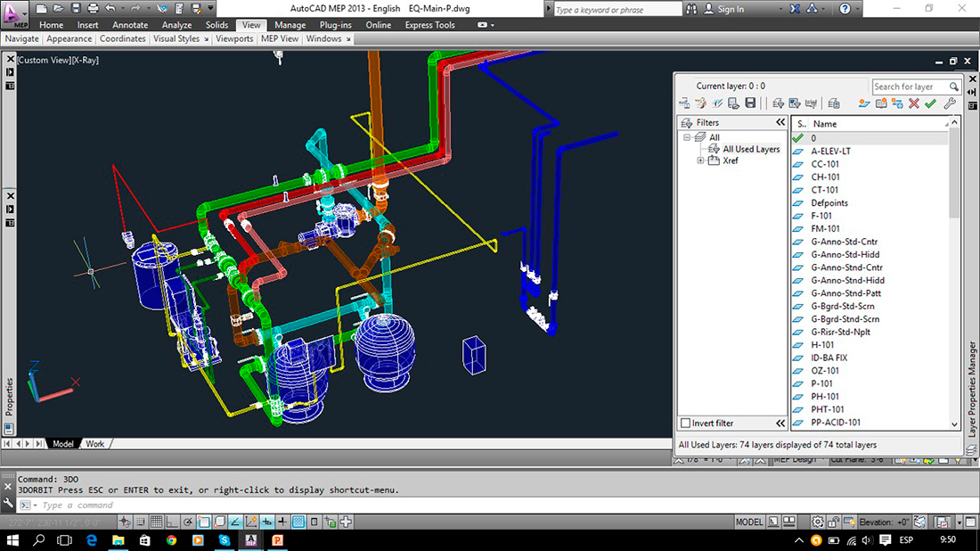Toggle Ortho Mode in the status bar
980x551 pixels.
pos(172,522)
